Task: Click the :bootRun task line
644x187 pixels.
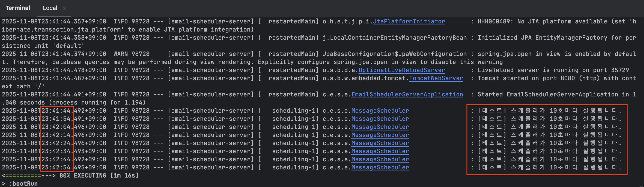Action: [x=23, y=183]
